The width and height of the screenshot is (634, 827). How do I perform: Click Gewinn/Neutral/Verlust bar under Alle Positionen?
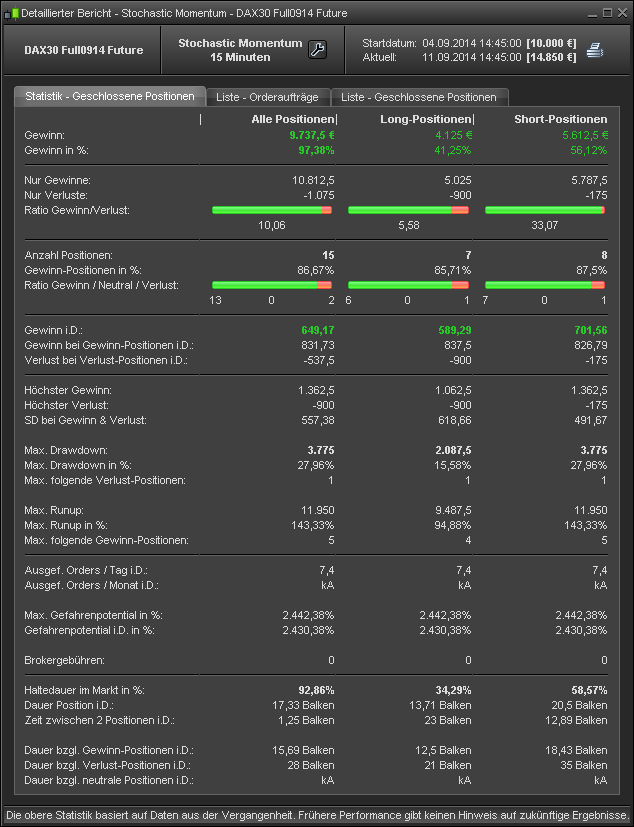[272, 285]
